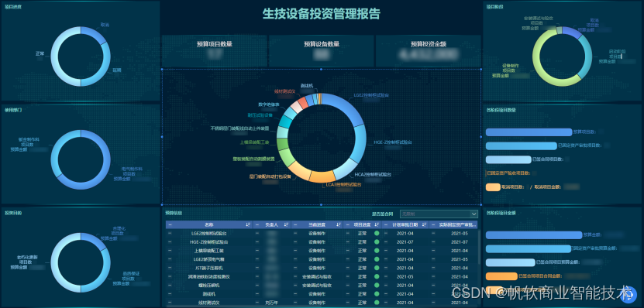
Task: Sort by 当前进度 using its header icon
Action: click(x=338, y=224)
